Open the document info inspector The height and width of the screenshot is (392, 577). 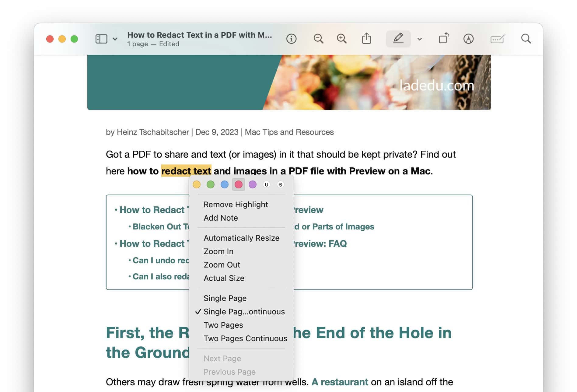tap(291, 39)
